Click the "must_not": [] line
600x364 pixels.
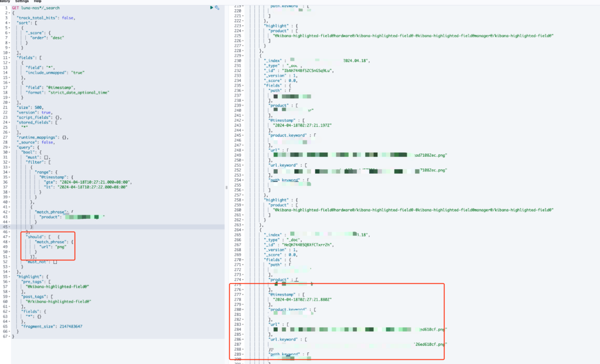[42, 262]
